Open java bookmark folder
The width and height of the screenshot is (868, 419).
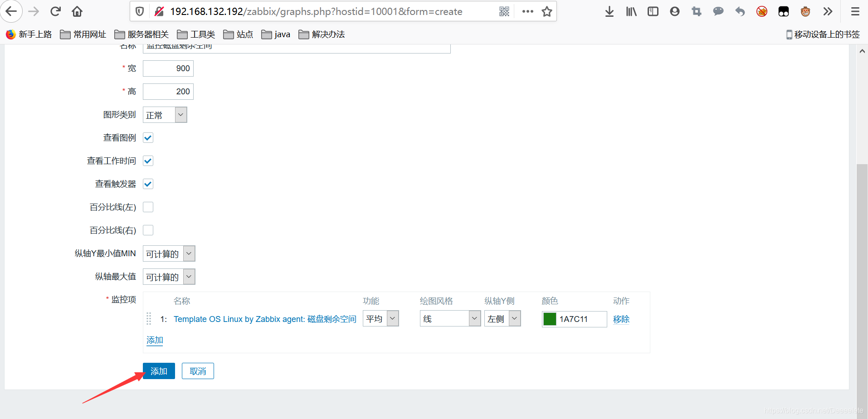coord(276,34)
